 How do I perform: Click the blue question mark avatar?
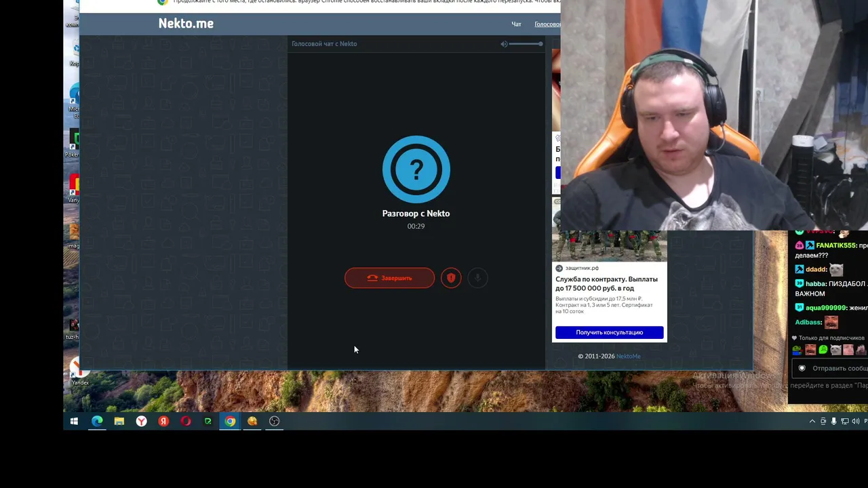click(416, 169)
